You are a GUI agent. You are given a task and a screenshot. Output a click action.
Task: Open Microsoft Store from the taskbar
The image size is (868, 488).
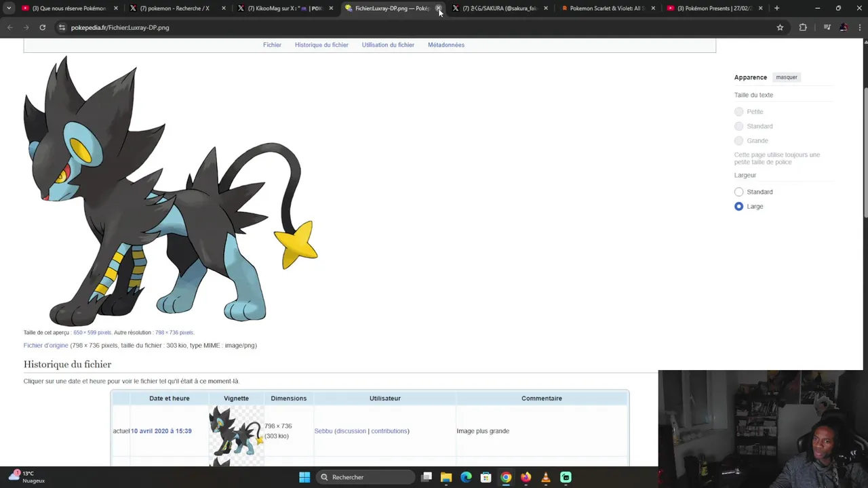[486, 477]
